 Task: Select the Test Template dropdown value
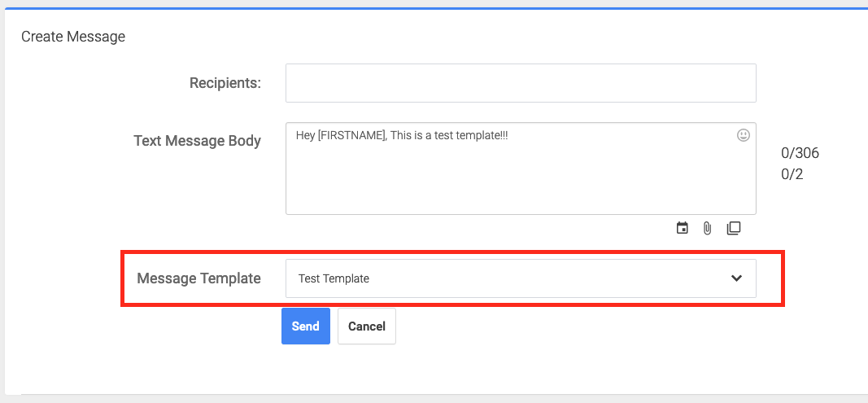(334, 278)
